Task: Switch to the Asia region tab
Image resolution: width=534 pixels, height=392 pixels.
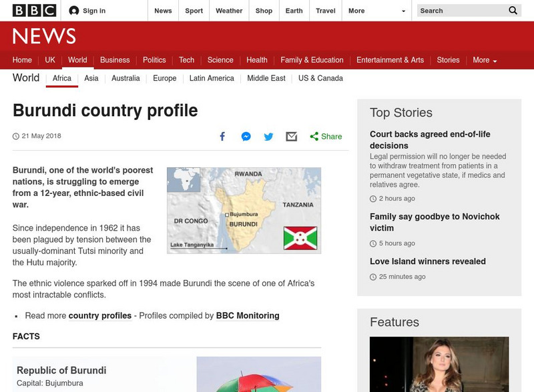Action: coord(89,78)
